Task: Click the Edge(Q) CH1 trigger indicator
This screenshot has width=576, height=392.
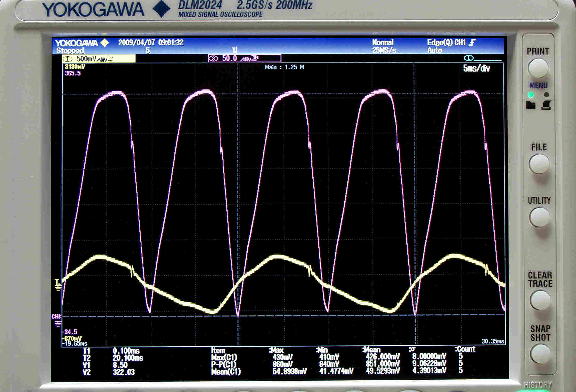Action: coord(451,42)
